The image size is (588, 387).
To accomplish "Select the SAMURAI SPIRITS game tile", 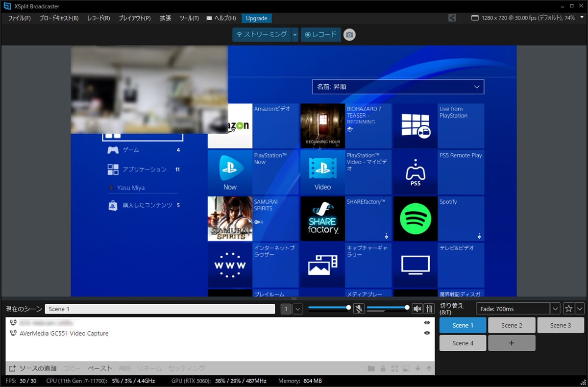I will click(x=253, y=219).
